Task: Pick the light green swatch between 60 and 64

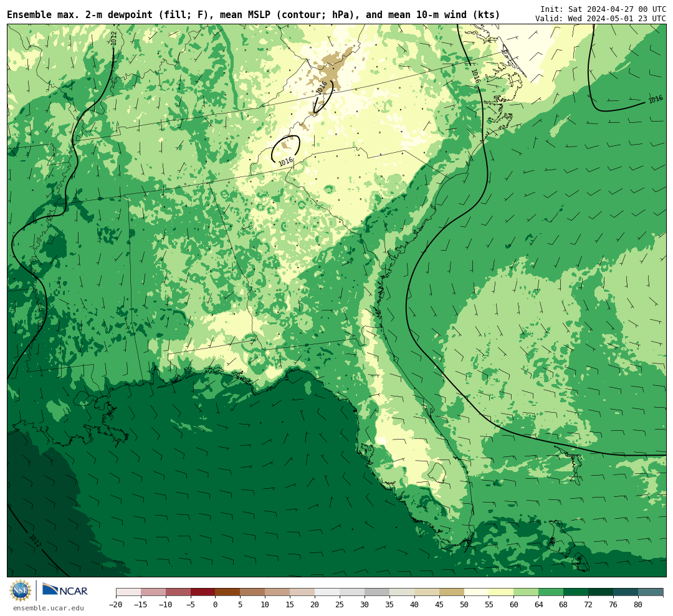Action: click(526, 592)
